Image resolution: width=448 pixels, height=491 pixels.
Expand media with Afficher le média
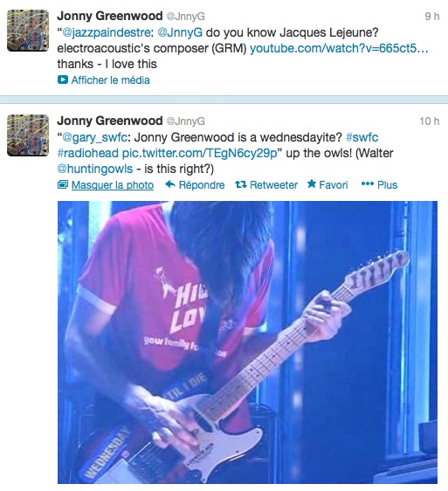(x=111, y=80)
